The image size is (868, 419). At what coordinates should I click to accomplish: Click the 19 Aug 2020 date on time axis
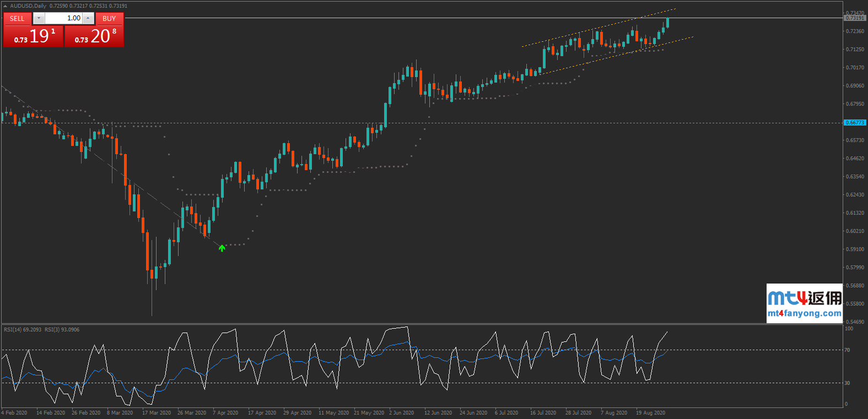[x=650, y=412]
